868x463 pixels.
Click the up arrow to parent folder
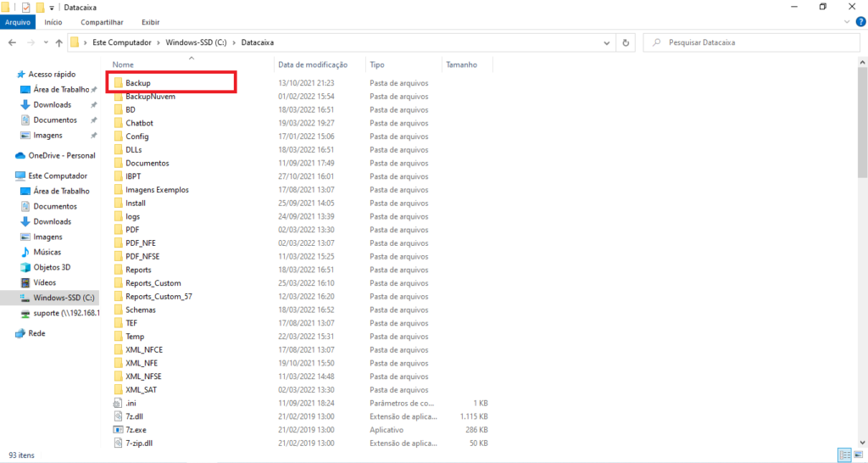click(x=58, y=42)
